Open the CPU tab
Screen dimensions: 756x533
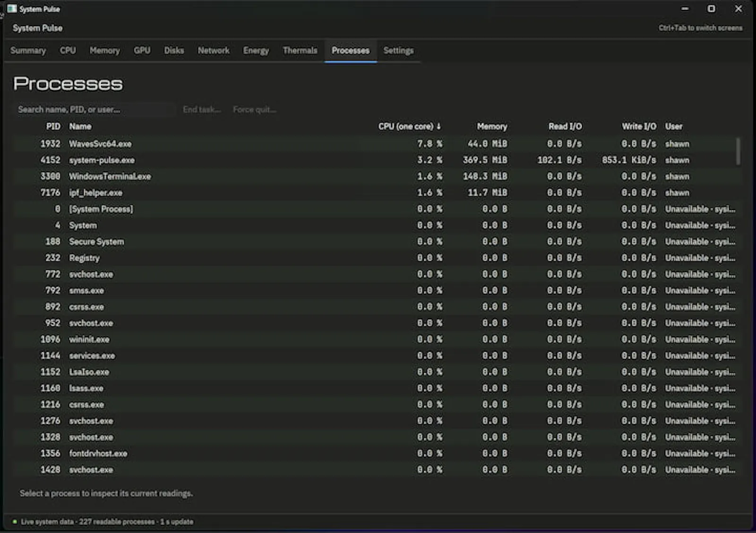pyautogui.click(x=68, y=51)
